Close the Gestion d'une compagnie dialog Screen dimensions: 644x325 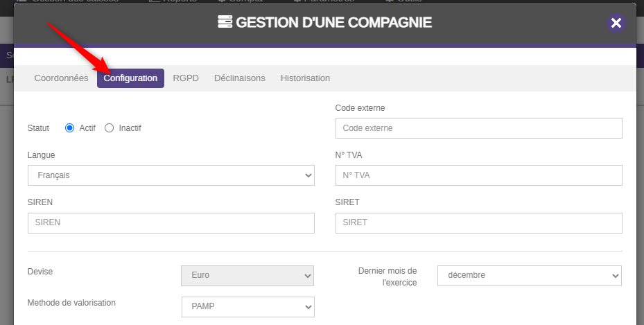(x=616, y=23)
